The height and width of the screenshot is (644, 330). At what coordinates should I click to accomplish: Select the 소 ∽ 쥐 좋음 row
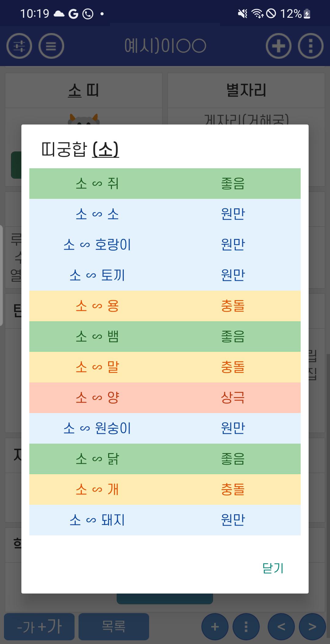click(165, 184)
